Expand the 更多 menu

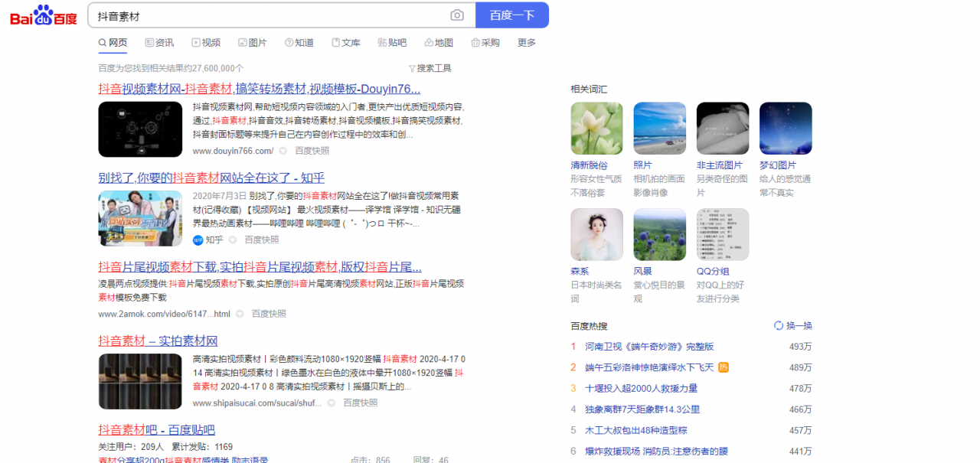[x=527, y=43]
